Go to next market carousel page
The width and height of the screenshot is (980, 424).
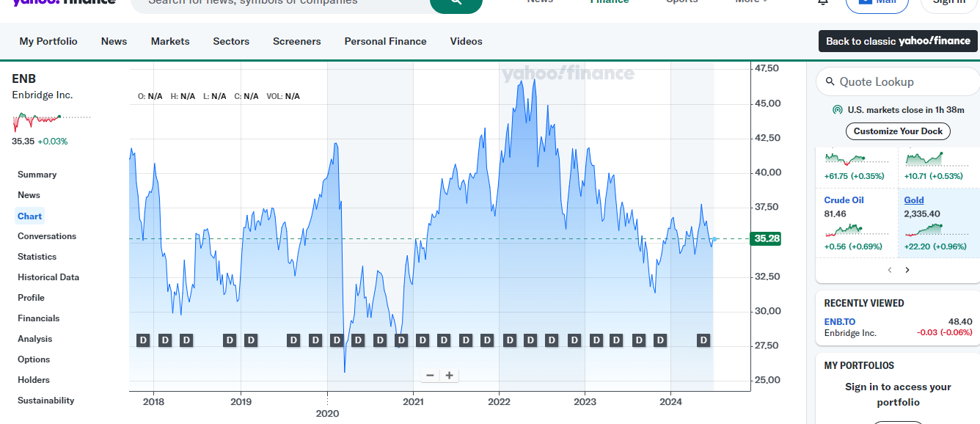tap(907, 270)
